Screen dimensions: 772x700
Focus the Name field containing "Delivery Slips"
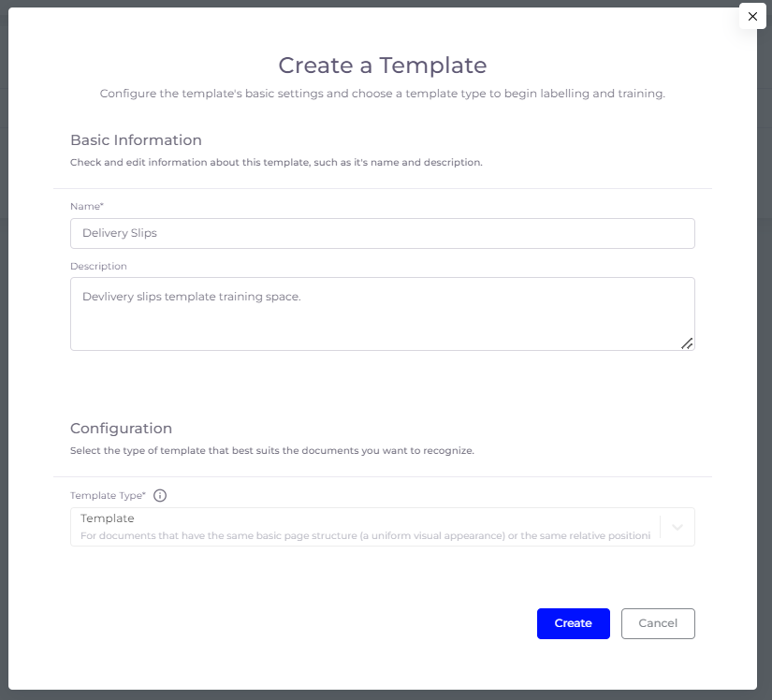tap(382, 233)
